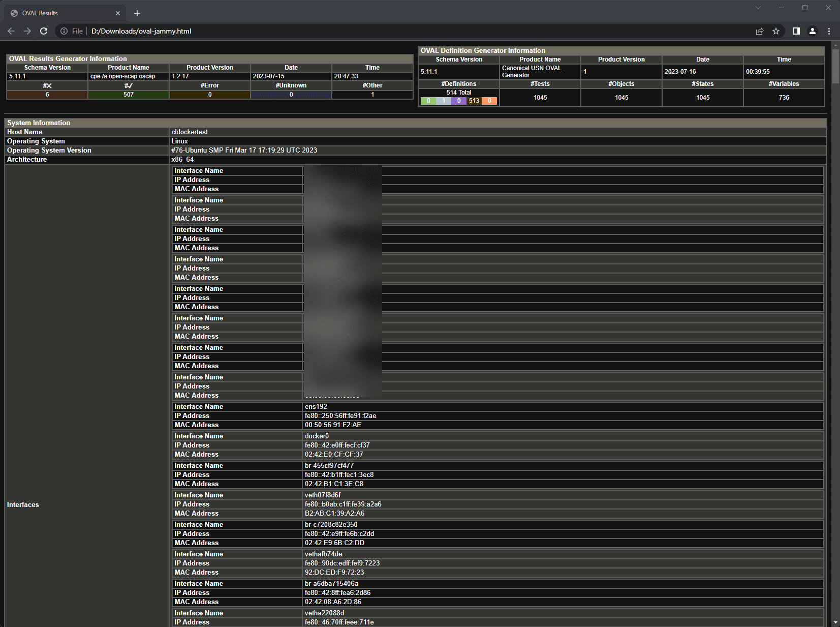This screenshot has width=840, height=627.
Task: Click the interface name br-c7208c82e350
Action: point(331,525)
